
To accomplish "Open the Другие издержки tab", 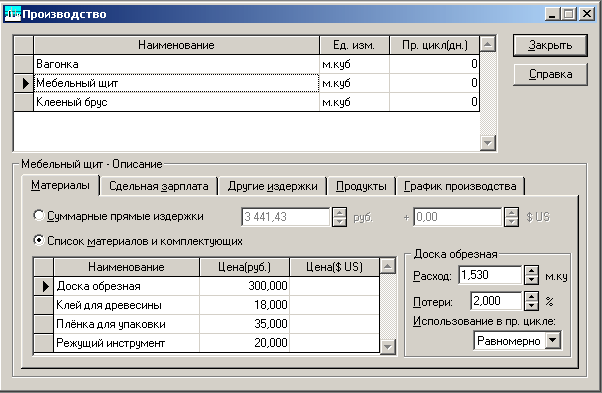I will pyautogui.click(x=272, y=186).
